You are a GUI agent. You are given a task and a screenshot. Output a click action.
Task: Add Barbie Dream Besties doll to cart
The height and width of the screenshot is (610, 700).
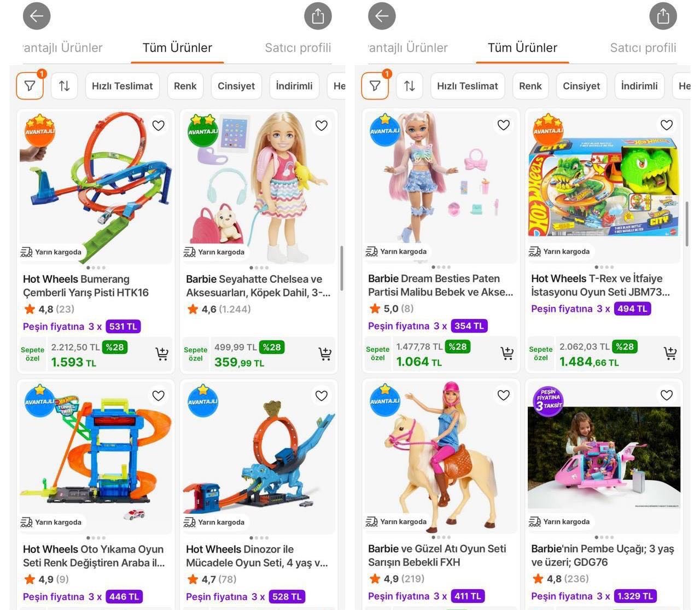tap(507, 353)
